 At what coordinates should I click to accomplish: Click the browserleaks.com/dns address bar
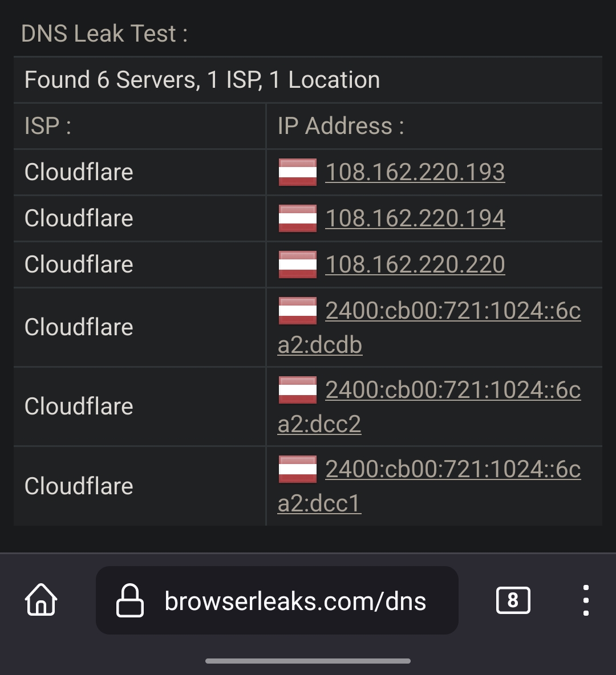point(277,600)
